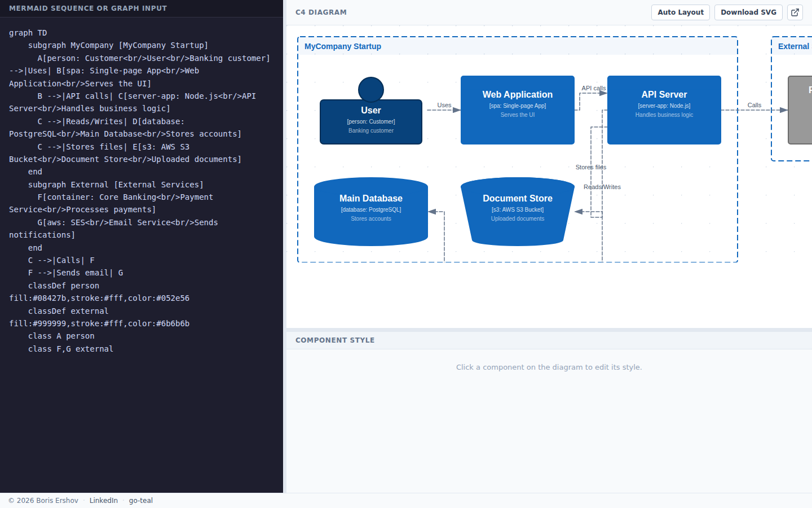Screen dimensions: 812x508
Task: Click the 'Calls' edge label
Action: [754, 105]
